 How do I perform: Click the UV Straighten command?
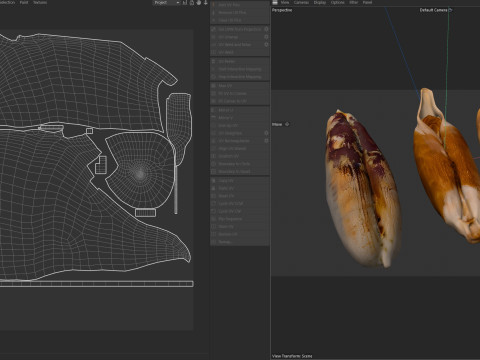pos(237,133)
